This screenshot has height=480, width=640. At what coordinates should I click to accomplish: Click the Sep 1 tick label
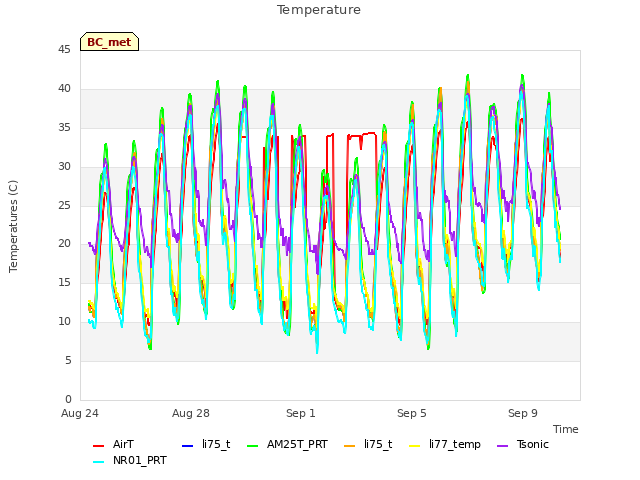301,413
